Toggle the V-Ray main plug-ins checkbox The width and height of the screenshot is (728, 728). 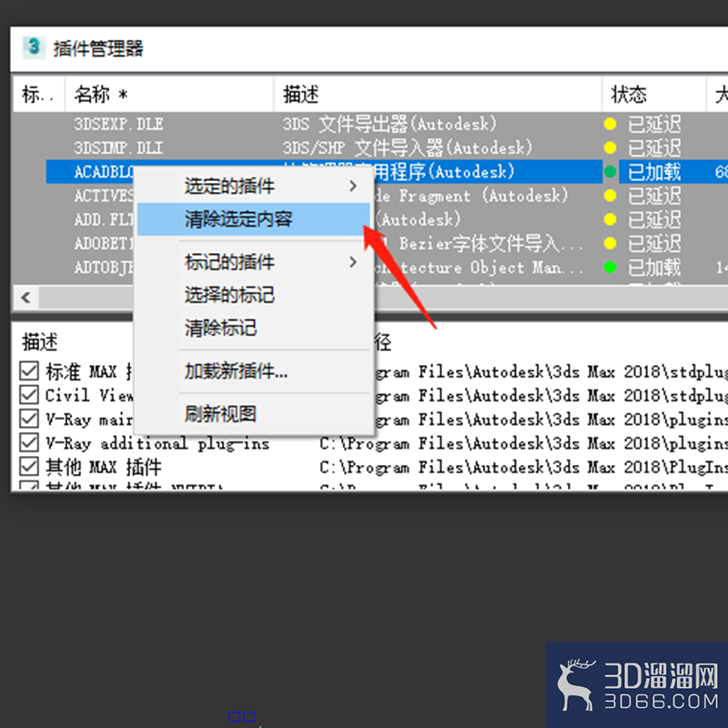tap(29, 419)
